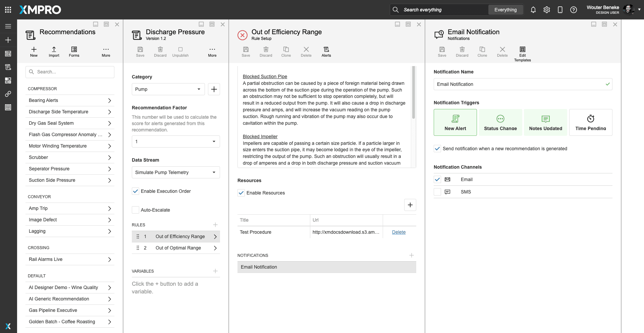This screenshot has height=333, width=644.
Task: Open the Bearing Alerts recommendation
Action: (x=69, y=100)
